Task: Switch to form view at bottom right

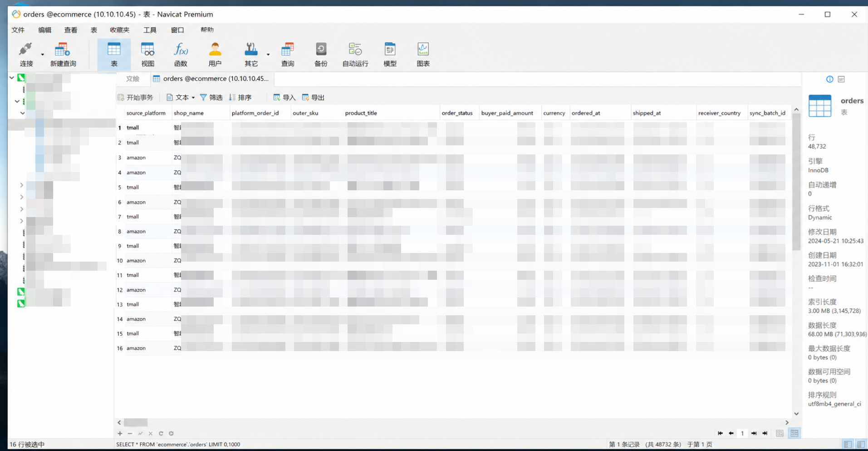Action: [780, 433]
